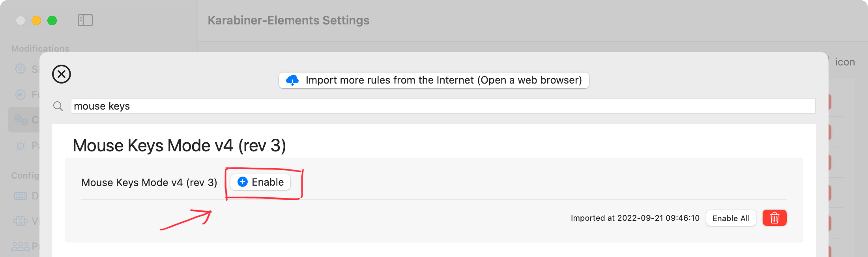Click Import more rules from the Internet
Screen dimensions: 868x257
coord(434,80)
